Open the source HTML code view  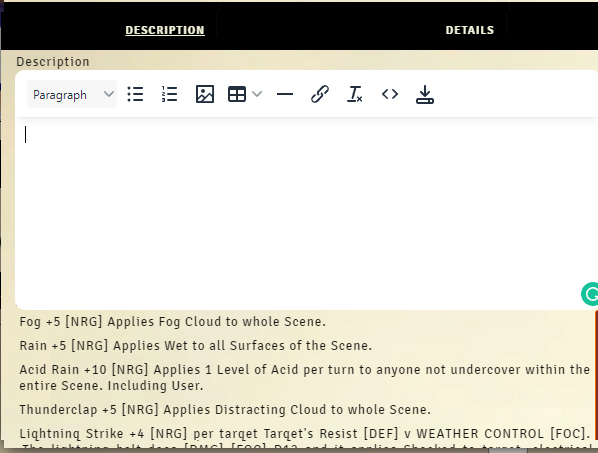click(x=390, y=94)
